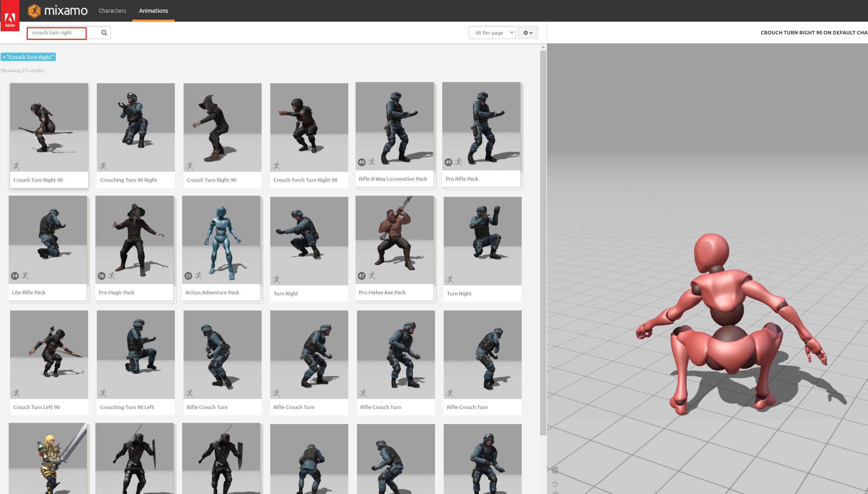The height and width of the screenshot is (494, 868).
Task: Select Crouch Torch Turn Right 90 animation
Action: point(309,136)
